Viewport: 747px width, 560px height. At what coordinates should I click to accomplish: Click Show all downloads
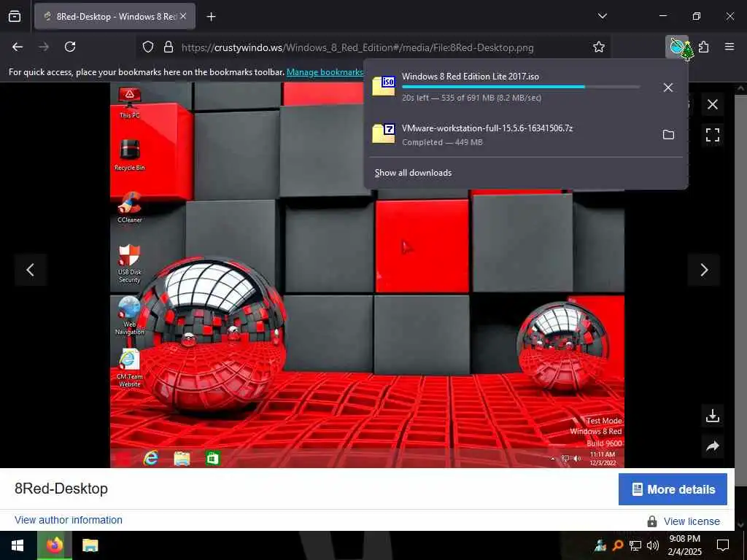[413, 173]
